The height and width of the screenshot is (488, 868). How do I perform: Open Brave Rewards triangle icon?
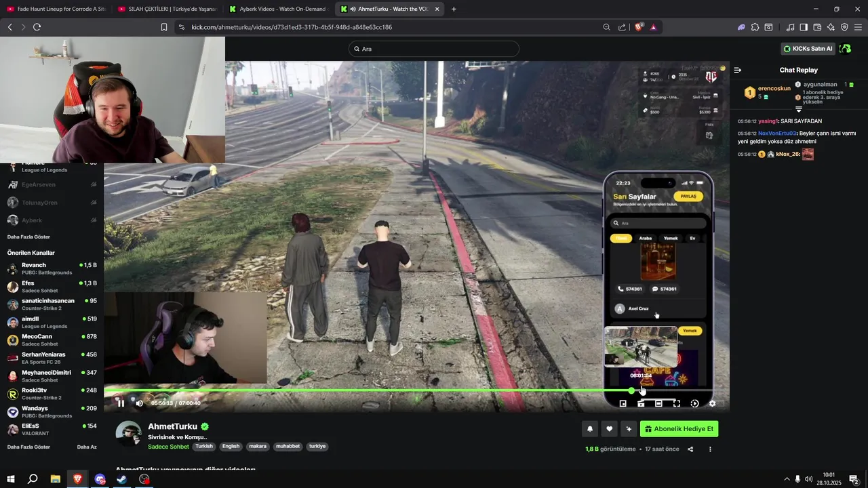(x=654, y=27)
